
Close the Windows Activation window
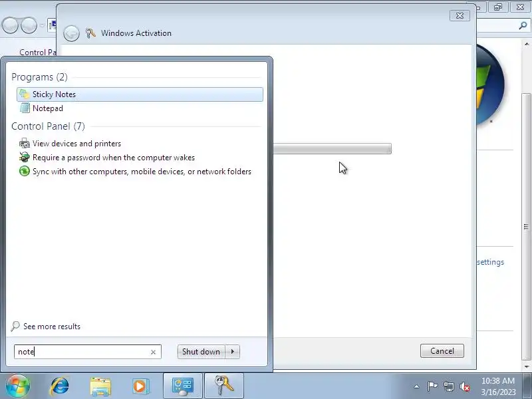(460, 15)
